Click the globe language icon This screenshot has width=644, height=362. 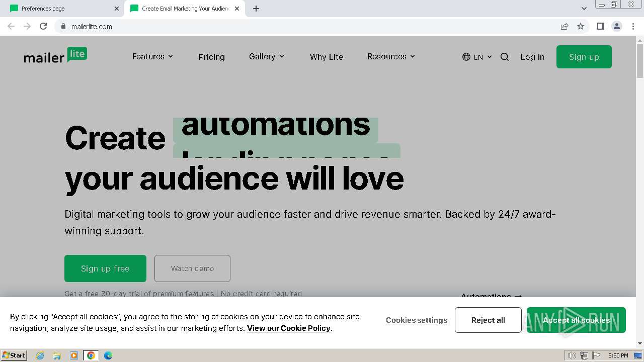pos(466,57)
